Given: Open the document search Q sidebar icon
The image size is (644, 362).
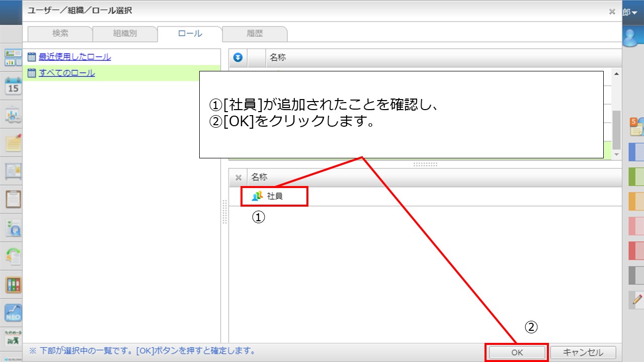Looking at the screenshot, I should (x=13, y=228).
